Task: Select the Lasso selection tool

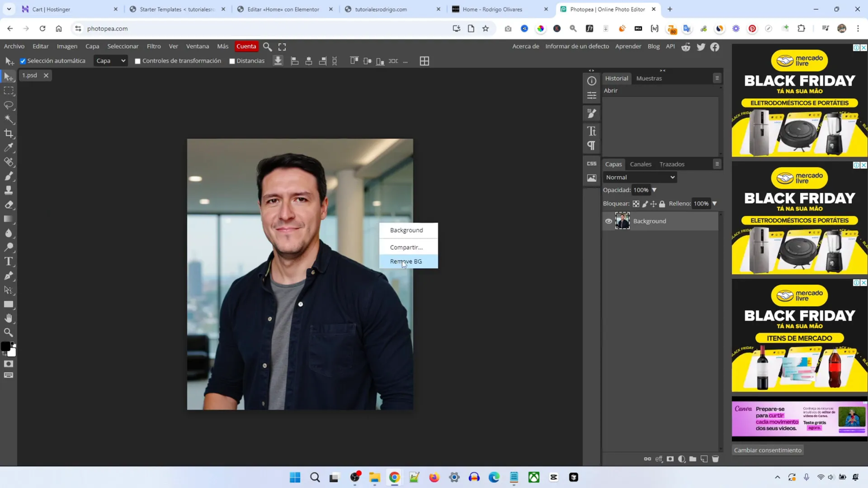Action: point(9,105)
